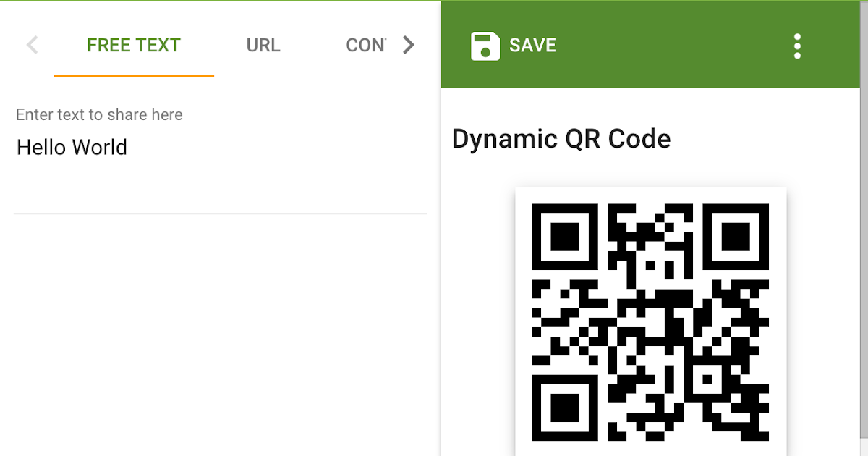Viewport: 868px width, 456px height.
Task: Click the empty green toolbar area beside SAVE
Action: click(673, 46)
